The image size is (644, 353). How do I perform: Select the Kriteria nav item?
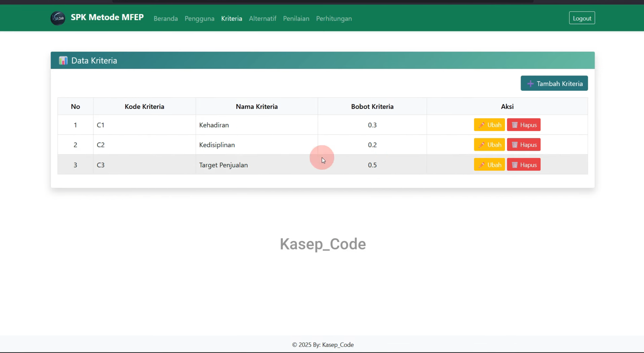(x=232, y=18)
